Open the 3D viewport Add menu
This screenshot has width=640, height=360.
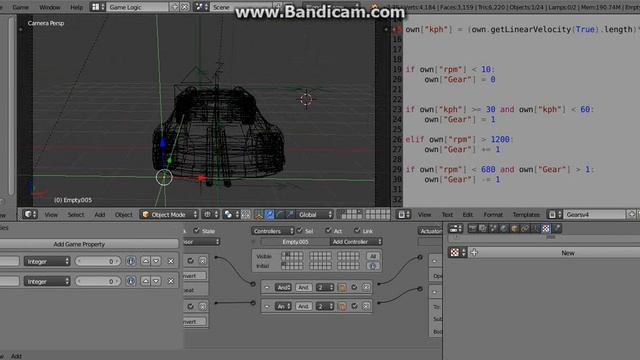pyautogui.click(x=100, y=215)
